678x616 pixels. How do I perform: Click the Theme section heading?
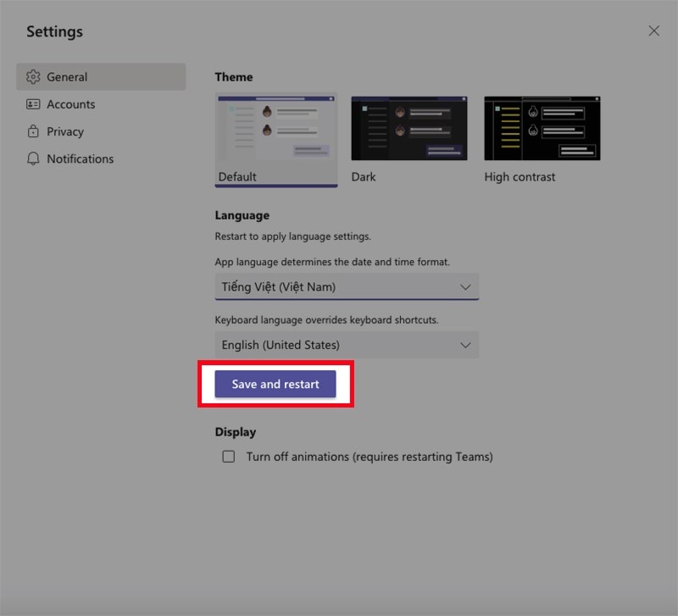pyautogui.click(x=235, y=76)
